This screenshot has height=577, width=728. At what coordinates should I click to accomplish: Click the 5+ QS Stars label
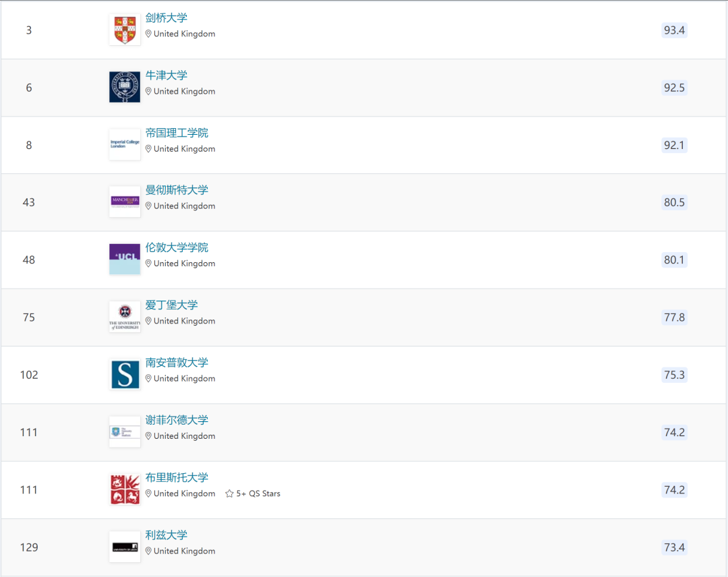(258, 493)
